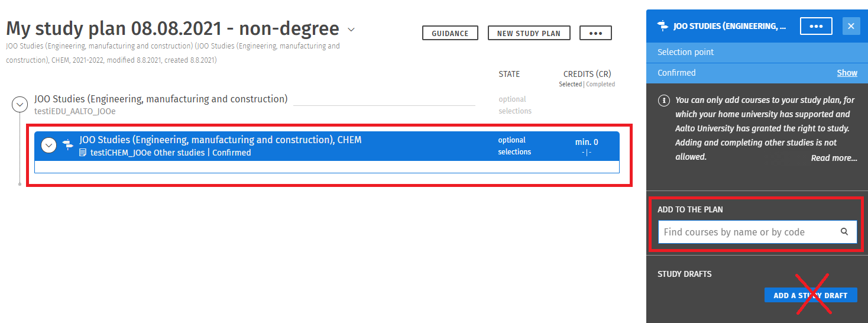This screenshot has height=323, width=868.
Task: Open the side panel three-dot options menu
Action: (816, 26)
